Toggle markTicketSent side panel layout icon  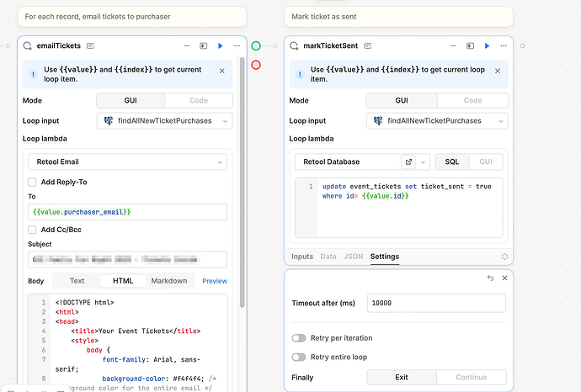(x=470, y=46)
